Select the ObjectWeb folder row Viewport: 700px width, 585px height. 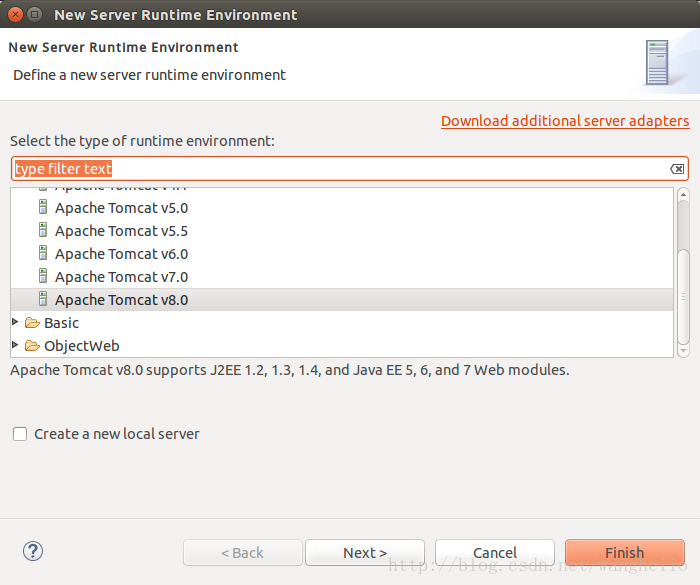point(342,346)
